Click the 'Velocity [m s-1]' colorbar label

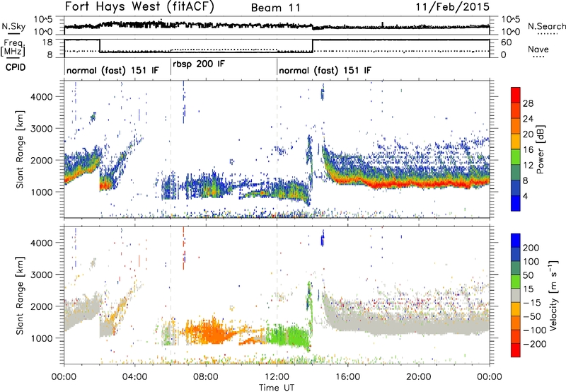coord(553,295)
